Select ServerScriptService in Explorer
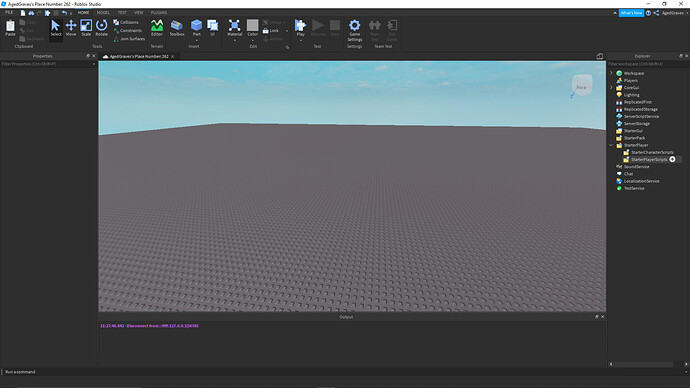Image resolution: width=690 pixels, height=388 pixels. [641, 116]
